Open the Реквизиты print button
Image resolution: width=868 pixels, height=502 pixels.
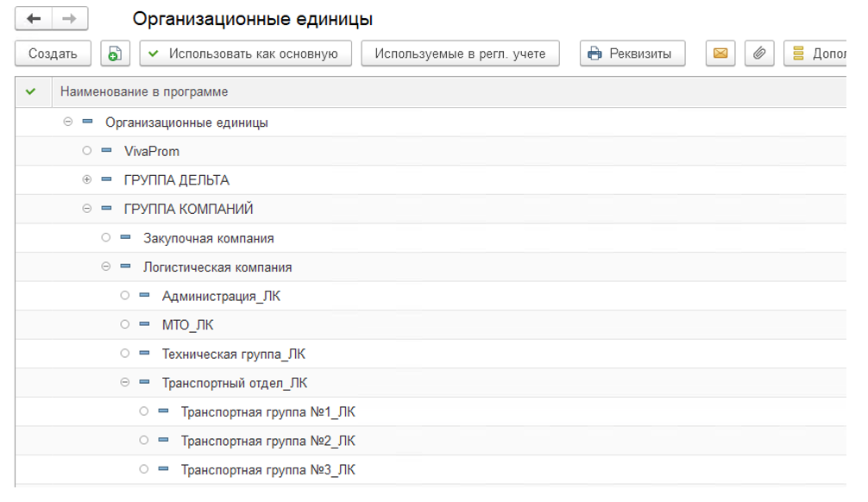tap(632, 53)
